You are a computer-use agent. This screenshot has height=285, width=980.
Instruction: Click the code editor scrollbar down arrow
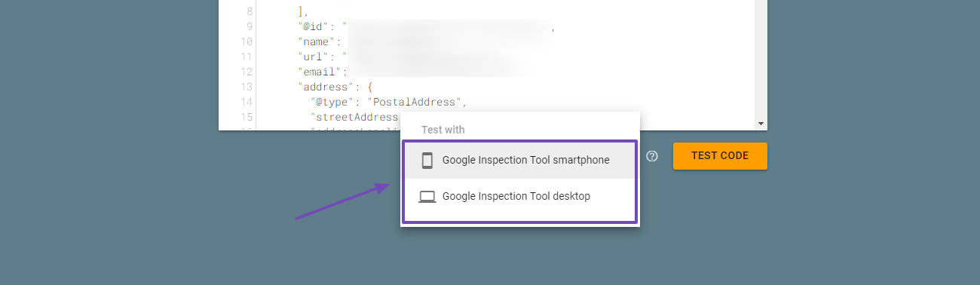click(x=761, y=124)
